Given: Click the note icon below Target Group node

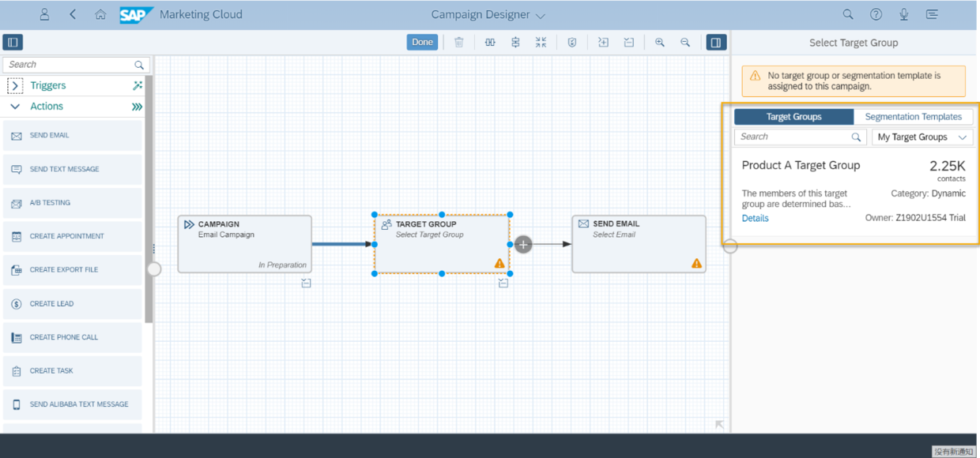Looking at the screenshot, I should click(x=503, y=283).
